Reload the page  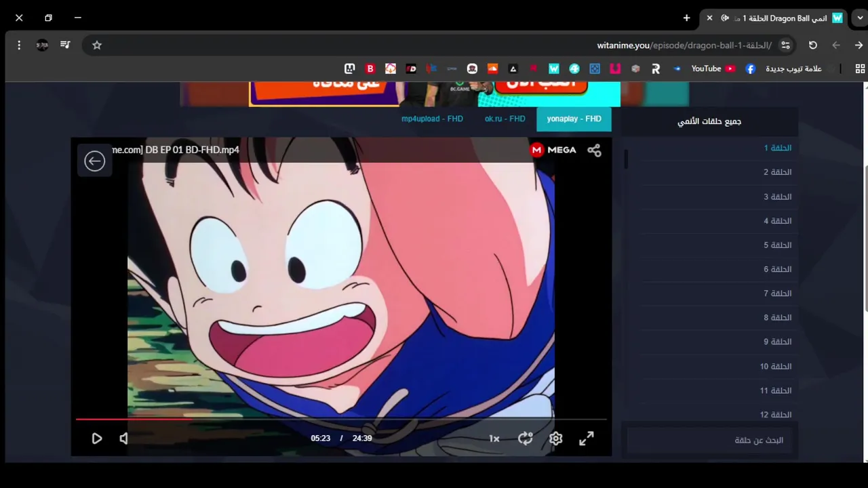(x=812, y=45)
